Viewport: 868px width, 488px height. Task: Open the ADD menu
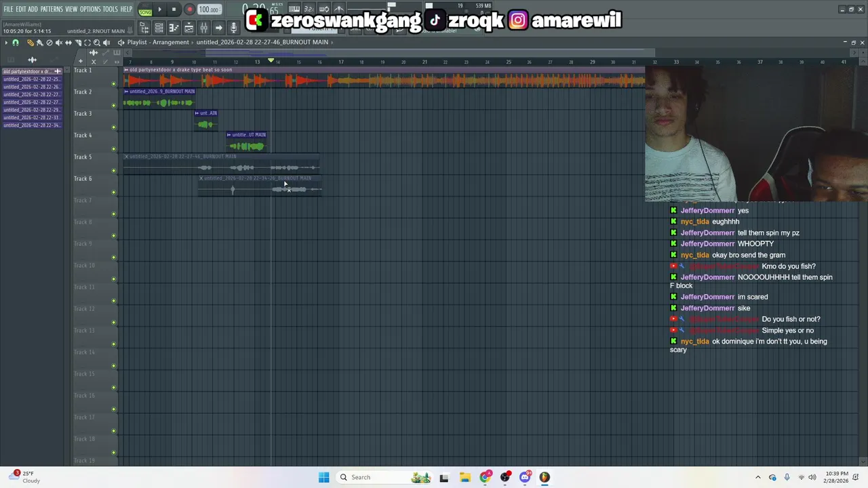click(33, 9)
